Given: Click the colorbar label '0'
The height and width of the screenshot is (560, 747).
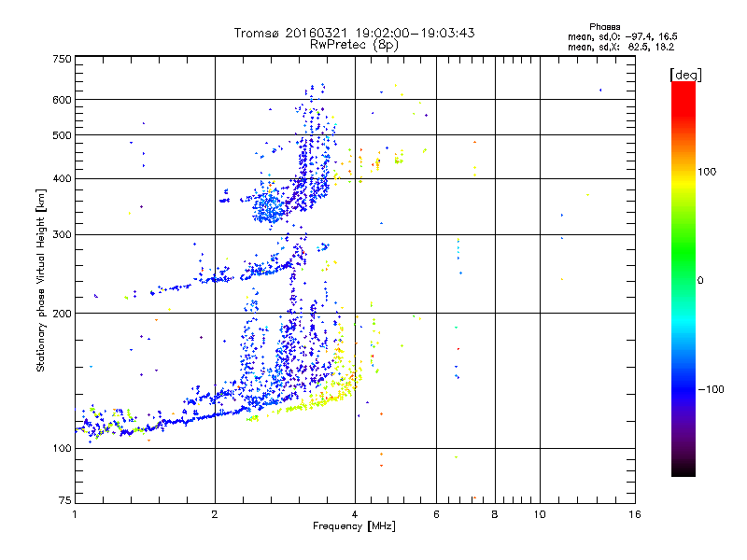Looking at the screenshot, I should pyautogui.click(x=700, y=281).
